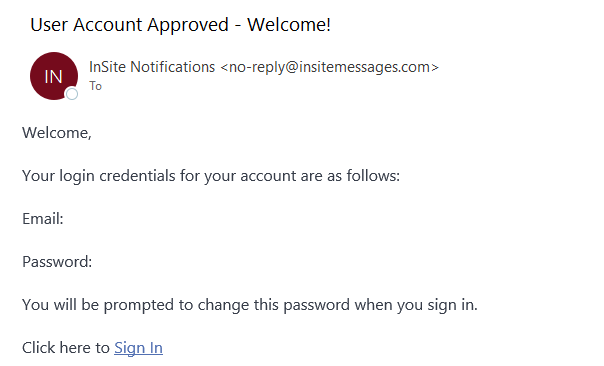The width and height of the screenshot is (604, 366).
Task: Click the word Notifications in sender name
Action: (173, 67)
